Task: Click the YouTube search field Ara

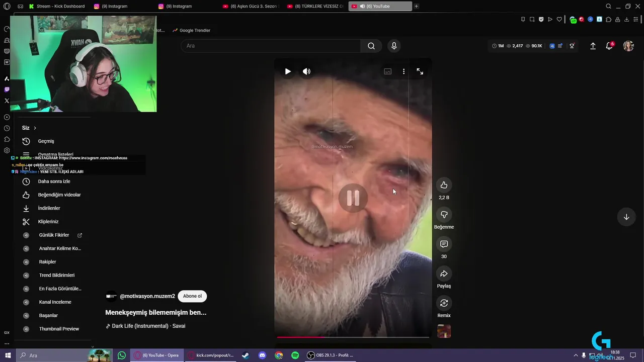Action: 271,46
